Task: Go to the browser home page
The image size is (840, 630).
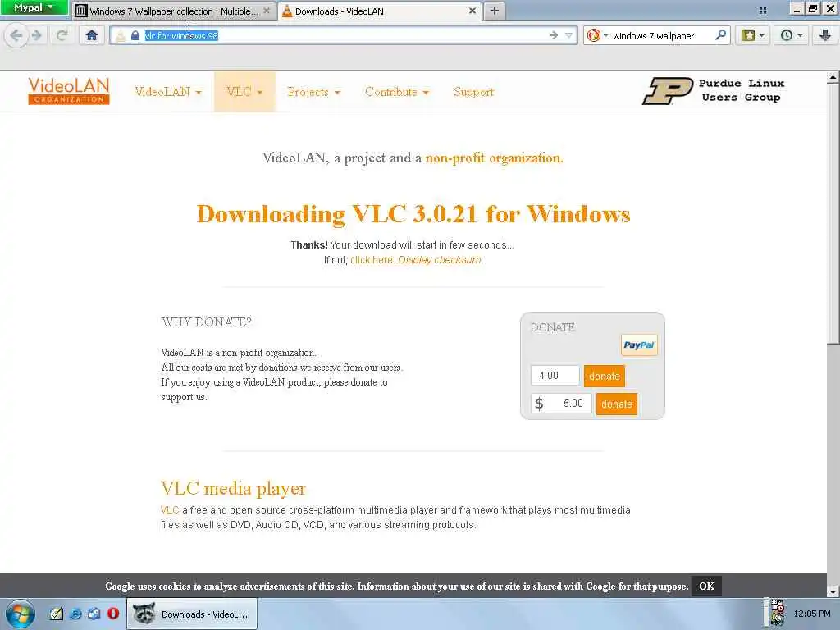Action: [x=92, y=35]
